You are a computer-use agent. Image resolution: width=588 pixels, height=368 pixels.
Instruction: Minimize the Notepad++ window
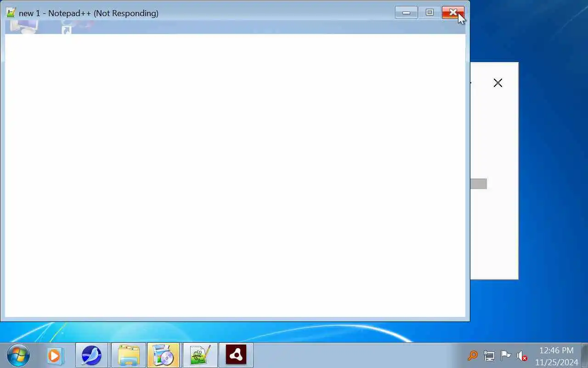click(x=406, y=12)
